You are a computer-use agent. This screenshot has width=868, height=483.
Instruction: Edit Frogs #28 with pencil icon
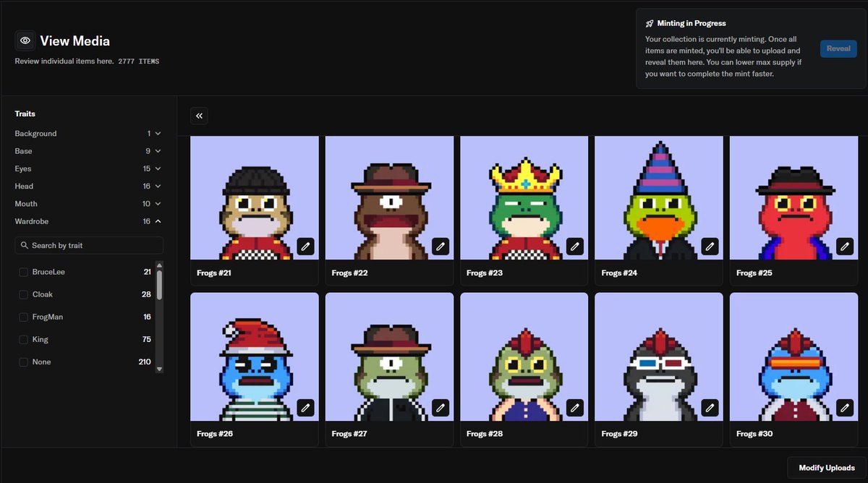pos(575,407)
